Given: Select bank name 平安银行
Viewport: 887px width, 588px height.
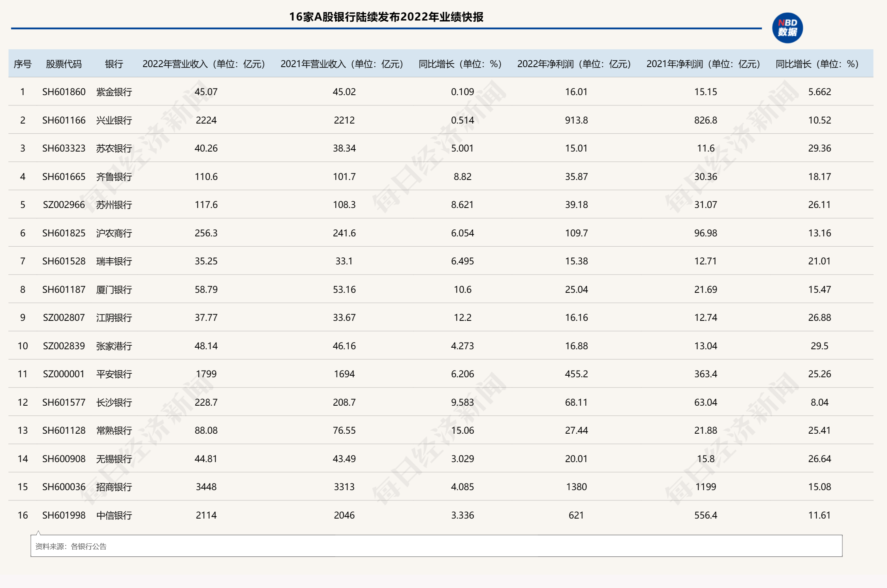Looking at the screenshot, I should point(114,374).
